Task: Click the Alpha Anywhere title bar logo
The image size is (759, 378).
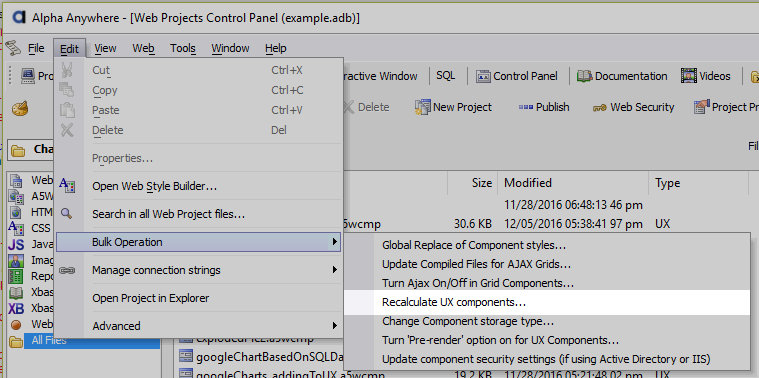Action: pos(19,17)
